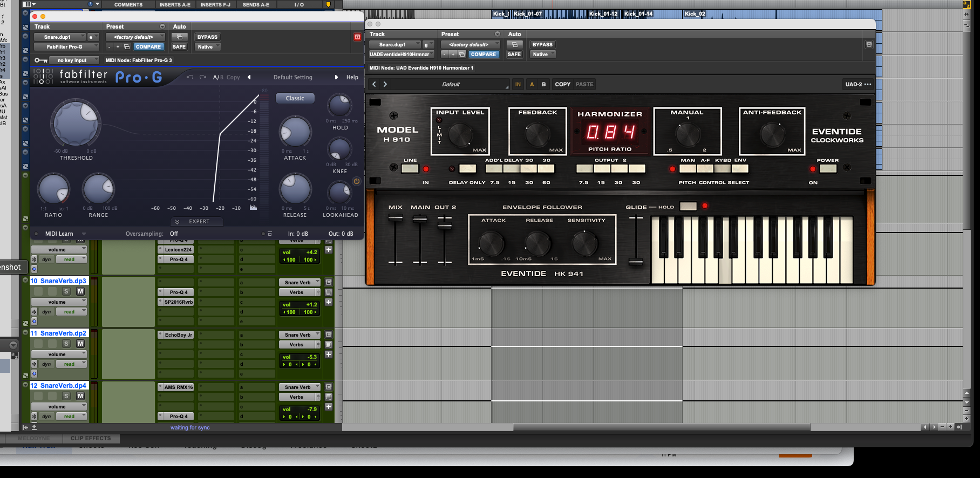Click the HARMONIZER pitch ratio display

(610, 132)
